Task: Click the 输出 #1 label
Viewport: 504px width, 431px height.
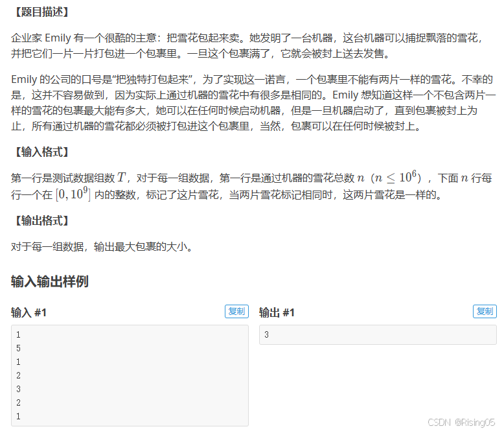Action: click(277, 312)
